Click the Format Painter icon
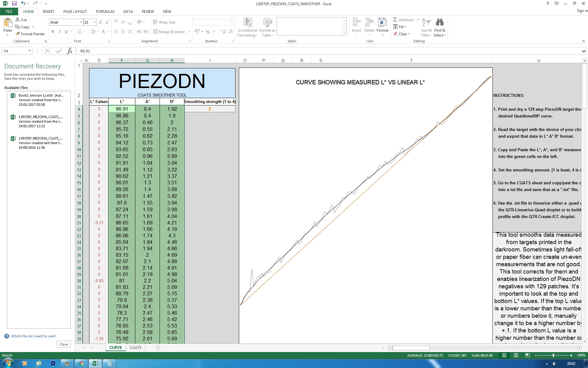Viewport: 588px width, 368px height. tap(18, 34)
